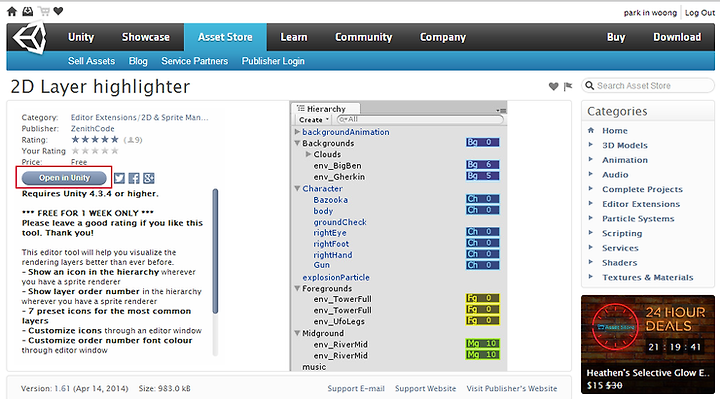
Task: Select explosionParticle in the Hierarchy
Action: click(336, 277)
